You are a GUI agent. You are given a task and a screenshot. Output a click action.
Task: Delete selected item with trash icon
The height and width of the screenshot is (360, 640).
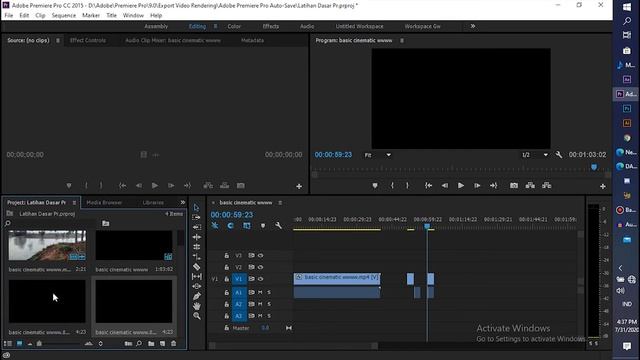tap(173, 344)
